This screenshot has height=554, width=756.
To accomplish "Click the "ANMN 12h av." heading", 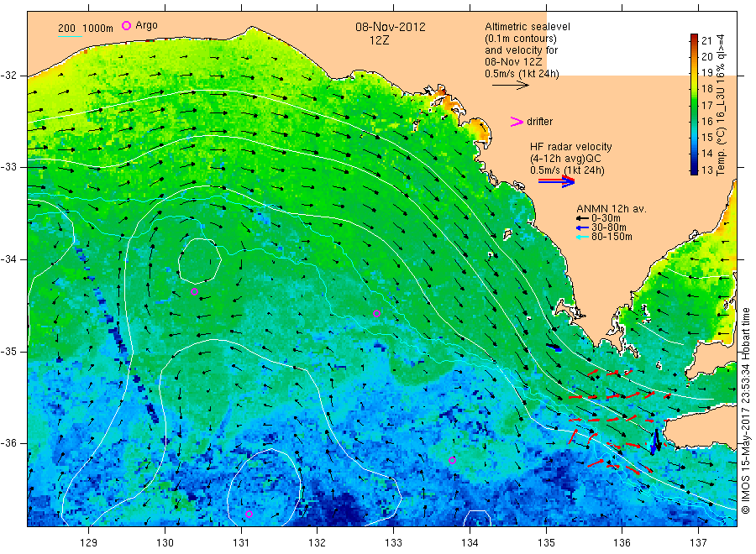I will (612, 209).
